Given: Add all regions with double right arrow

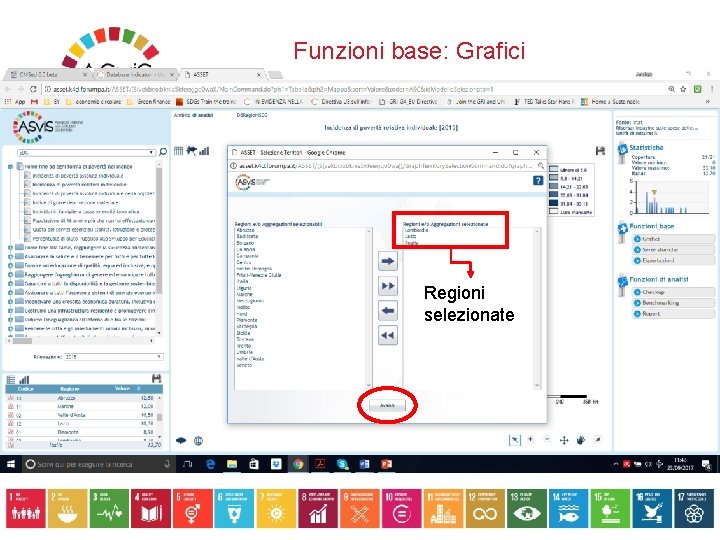Looking at the screenshot, I should coord(388,286).
